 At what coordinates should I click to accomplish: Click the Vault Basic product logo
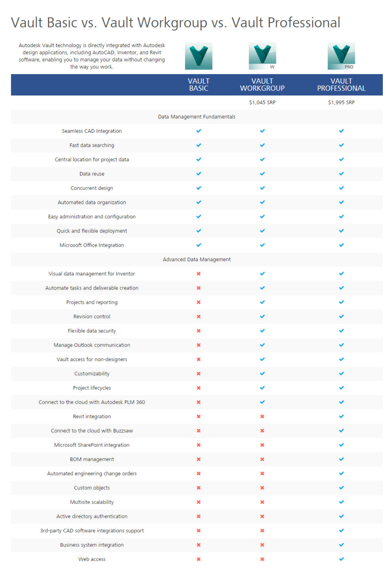pos(198,56)
